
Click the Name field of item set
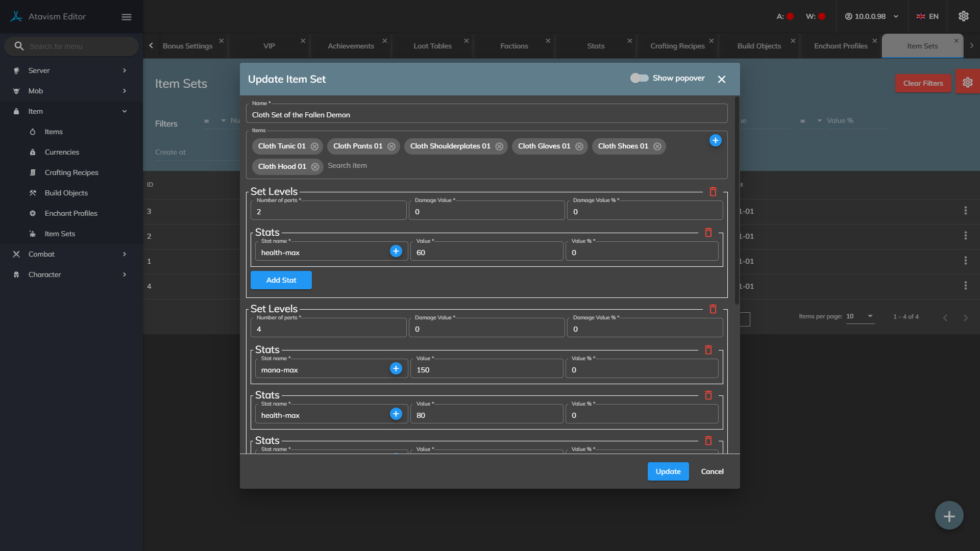[x=486, y=115]
